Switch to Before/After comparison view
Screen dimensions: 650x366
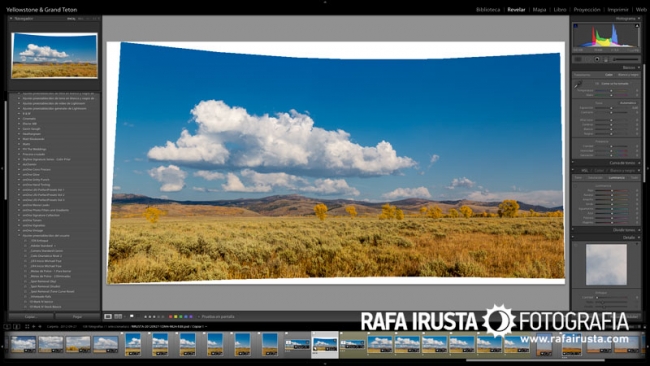coord(118,317)
